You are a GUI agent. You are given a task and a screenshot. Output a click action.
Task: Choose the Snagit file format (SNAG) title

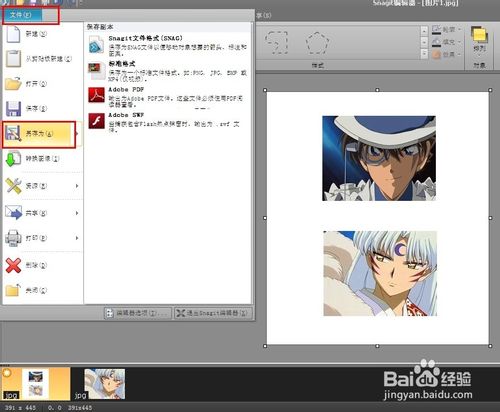(x=145, y=38)
